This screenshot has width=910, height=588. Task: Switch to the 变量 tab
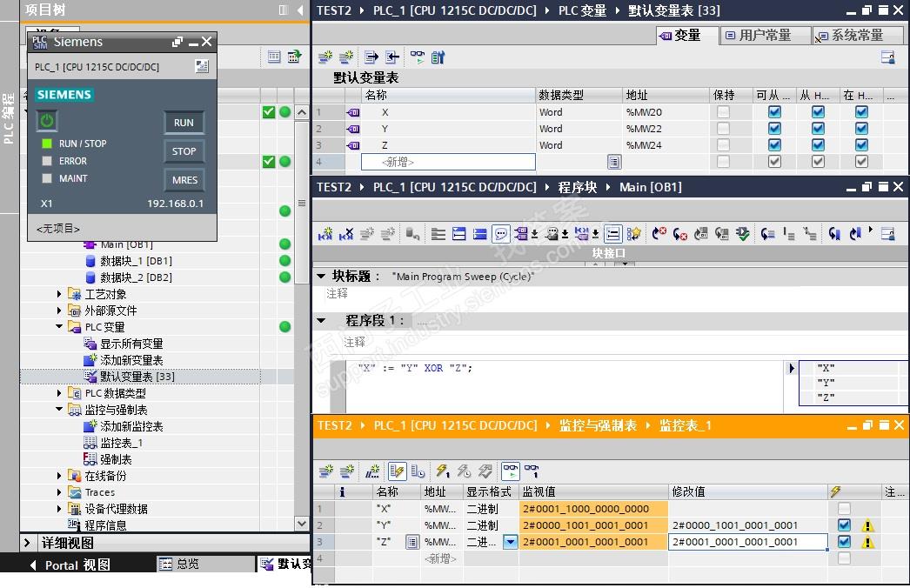tap(687, 36)
